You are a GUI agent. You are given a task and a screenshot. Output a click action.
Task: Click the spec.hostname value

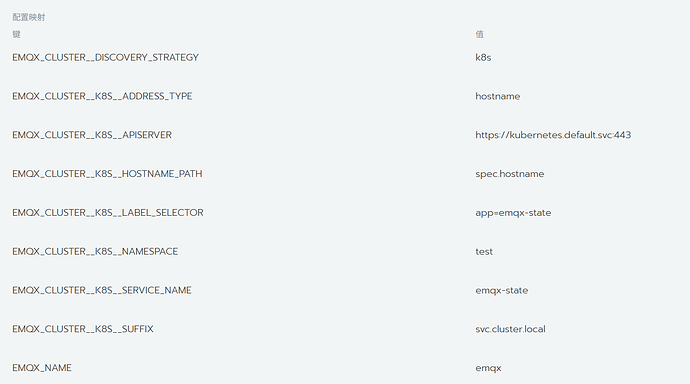(510, 174)
